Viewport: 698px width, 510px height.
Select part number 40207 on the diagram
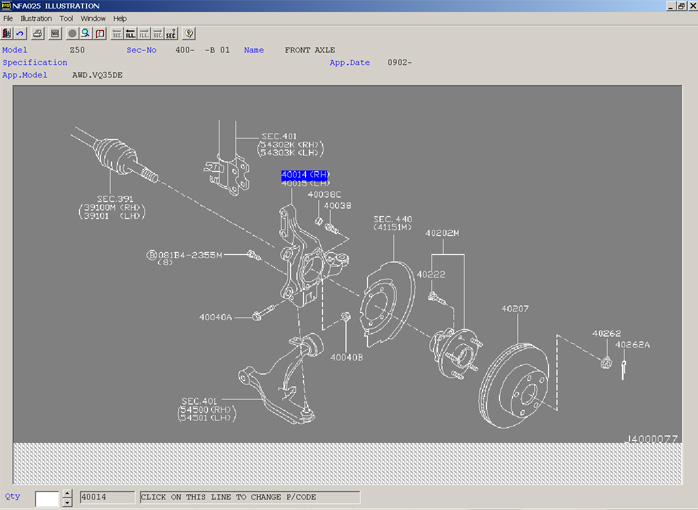pos(514,309)
